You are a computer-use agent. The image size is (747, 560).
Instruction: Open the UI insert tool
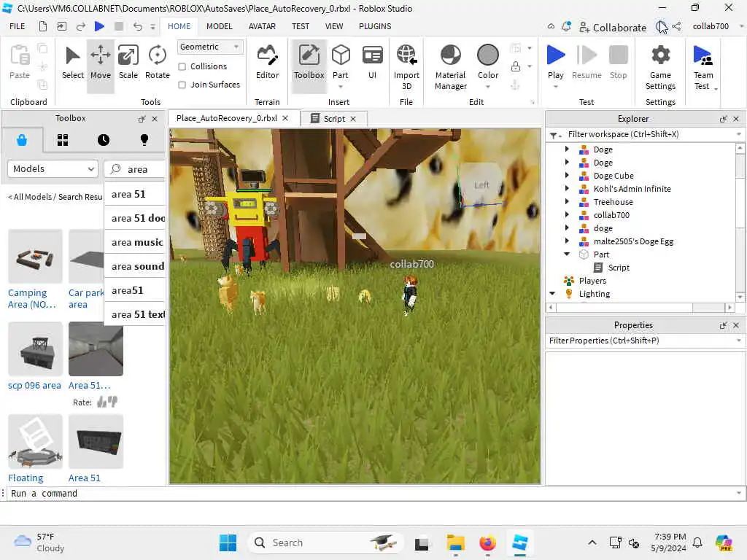coord(373,63)
